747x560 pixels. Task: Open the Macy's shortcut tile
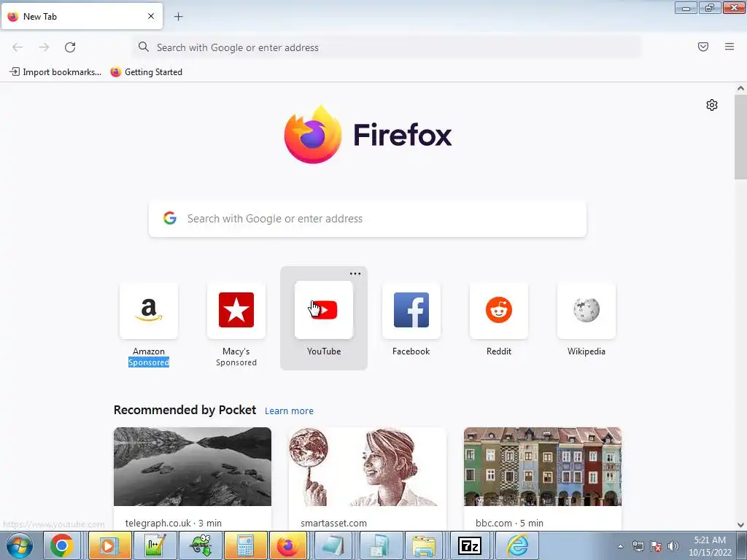pyautogui.click(x=236, y=311)
